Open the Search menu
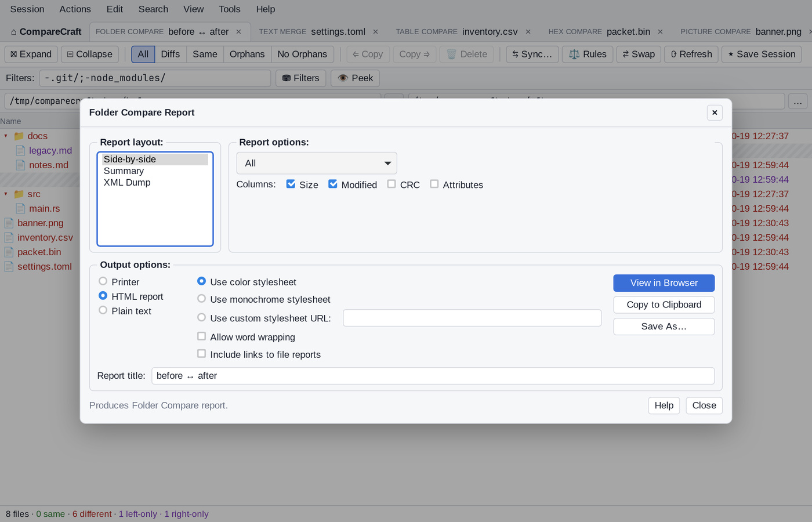This screenshot has height=522, width=812. click(x=153, y=9)
